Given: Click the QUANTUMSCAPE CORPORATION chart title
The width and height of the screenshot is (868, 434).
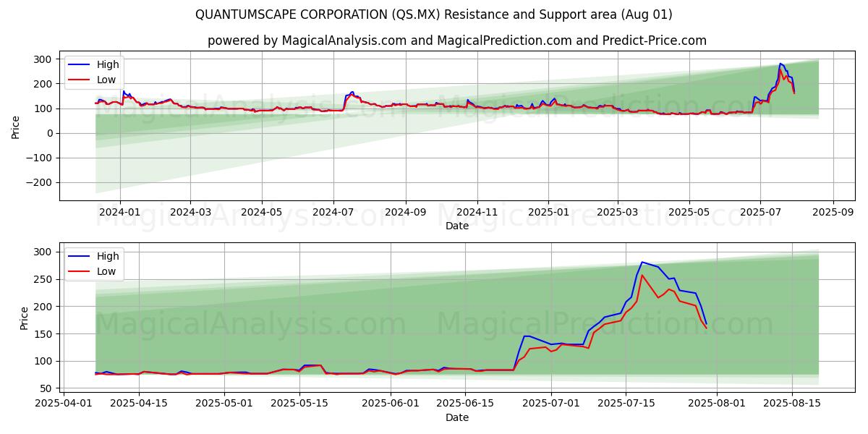Looking at the screenshot, I should click(x=434, y=14).
